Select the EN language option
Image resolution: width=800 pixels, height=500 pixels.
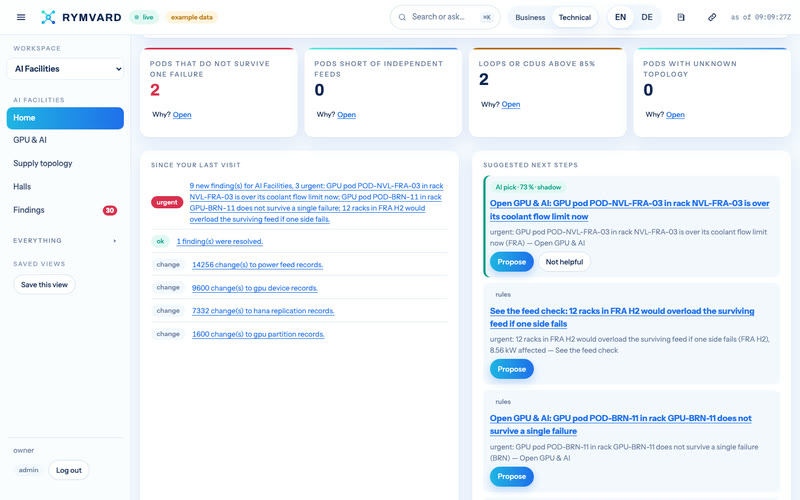(x=620, y=17)
